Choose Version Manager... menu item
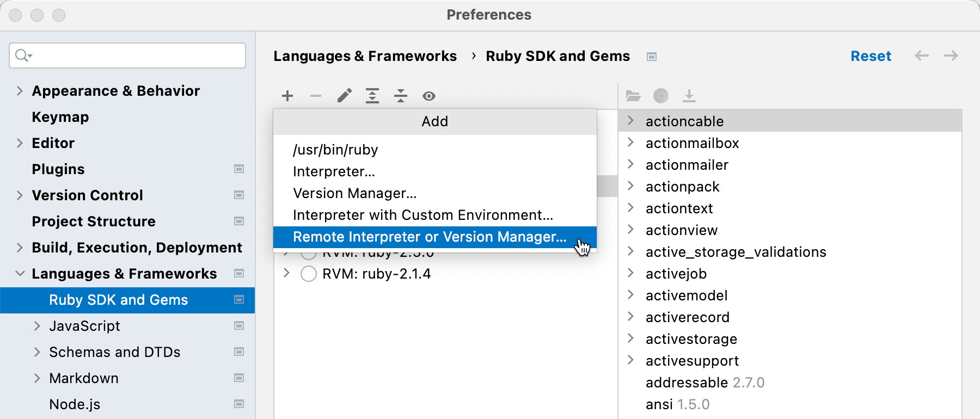980x419 pixels. (x=435, y=193)
